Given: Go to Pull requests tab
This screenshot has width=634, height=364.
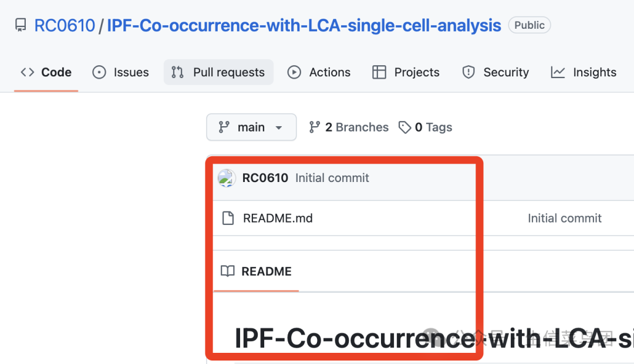Looking at the screenshot, I should pyautogui.click(x=218, y=72).
